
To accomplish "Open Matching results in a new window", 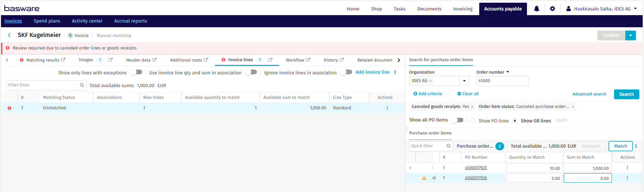I will tap(63, 60).
